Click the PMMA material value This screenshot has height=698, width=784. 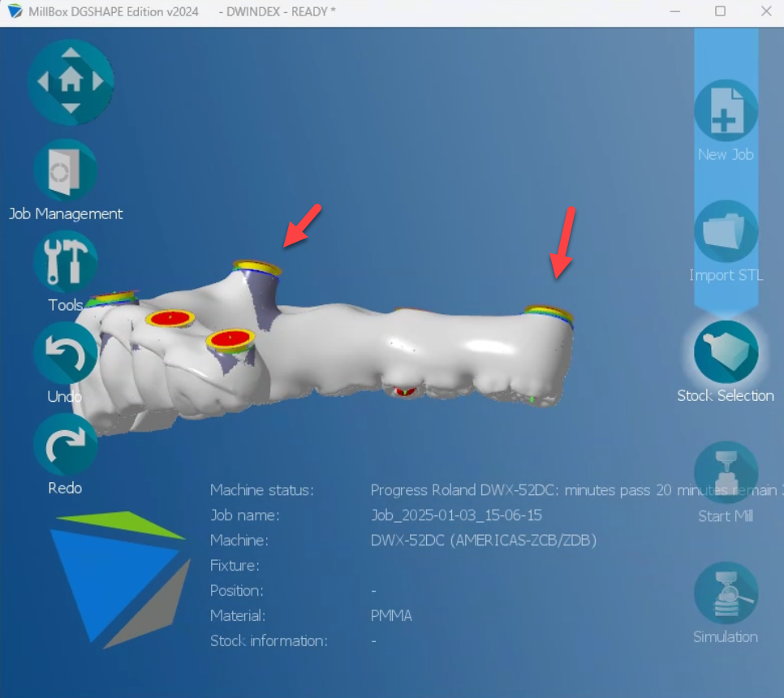pyautogui.click(x=391, y=615)
